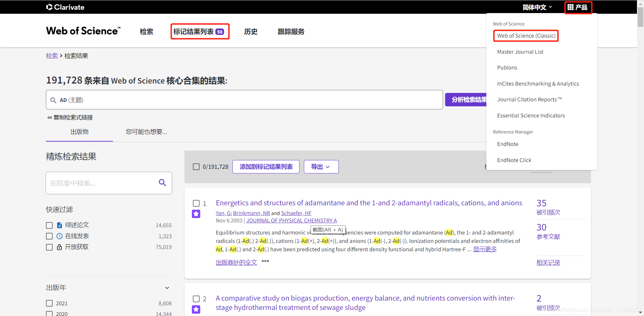Viewport: 644px width, 316px height.
Task: Check the 综述论文 filter checkbox
Action: [x=49, y=225]
